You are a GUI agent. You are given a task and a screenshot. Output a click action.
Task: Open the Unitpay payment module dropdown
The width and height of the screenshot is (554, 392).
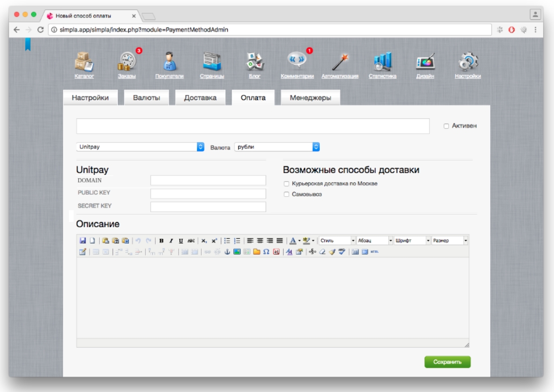140,147
